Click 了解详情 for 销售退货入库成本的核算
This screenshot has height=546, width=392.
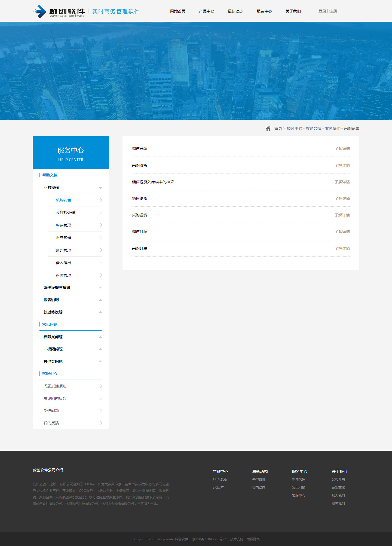[x=342, y=182]
